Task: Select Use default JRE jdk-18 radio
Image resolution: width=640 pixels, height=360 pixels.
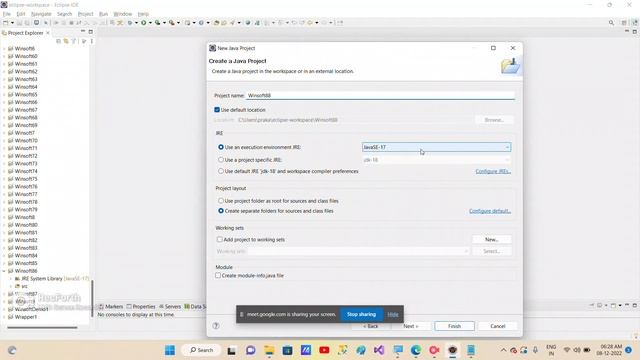Action: [x=221, y=171]
